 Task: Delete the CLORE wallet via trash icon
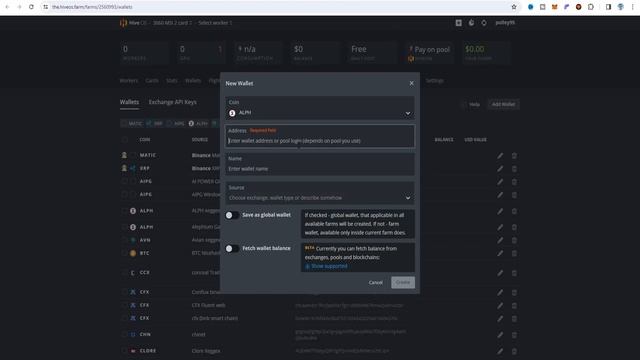point(514,351)
